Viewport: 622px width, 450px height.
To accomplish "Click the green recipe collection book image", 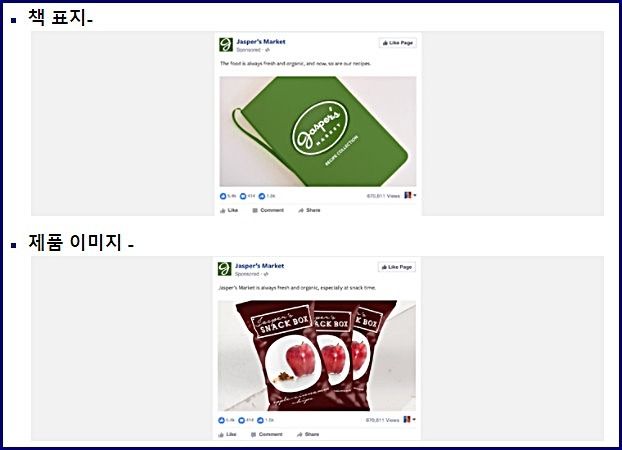I will [x=318, y=131].
